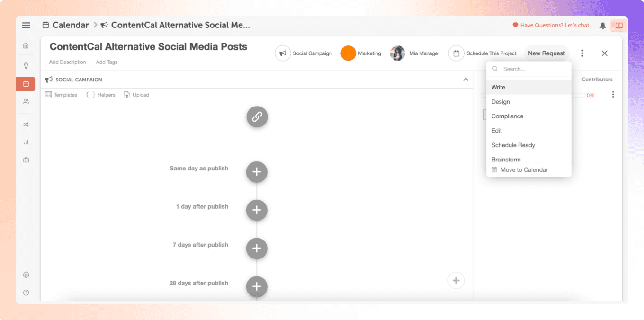Click the Contributors label

pos(597,80)
